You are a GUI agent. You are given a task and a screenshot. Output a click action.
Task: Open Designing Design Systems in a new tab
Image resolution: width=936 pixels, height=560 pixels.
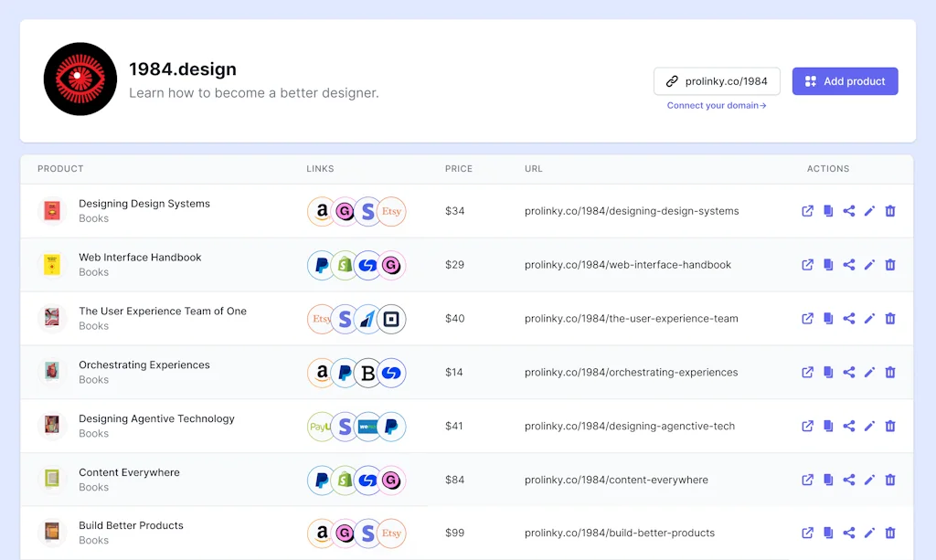808,211
